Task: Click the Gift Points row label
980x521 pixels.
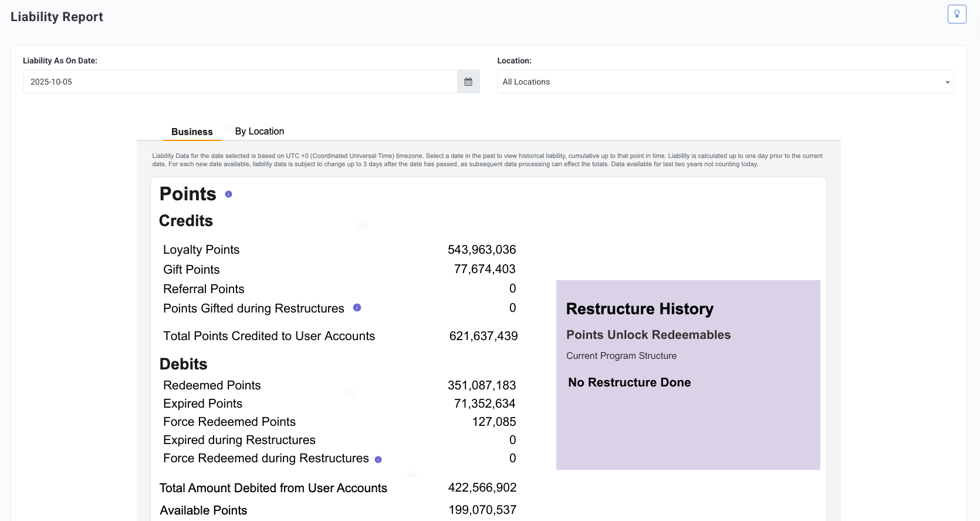Action: click(x=191, y=270)
